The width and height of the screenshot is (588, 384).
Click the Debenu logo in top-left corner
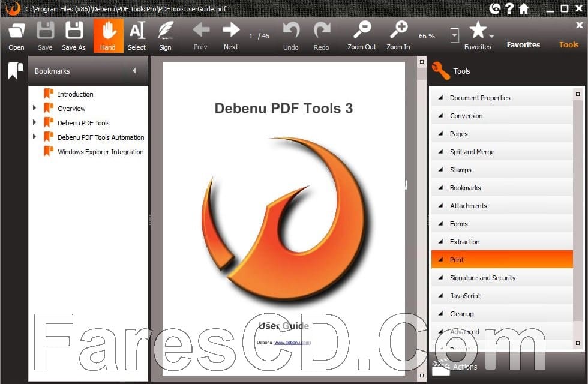[13, 8]
